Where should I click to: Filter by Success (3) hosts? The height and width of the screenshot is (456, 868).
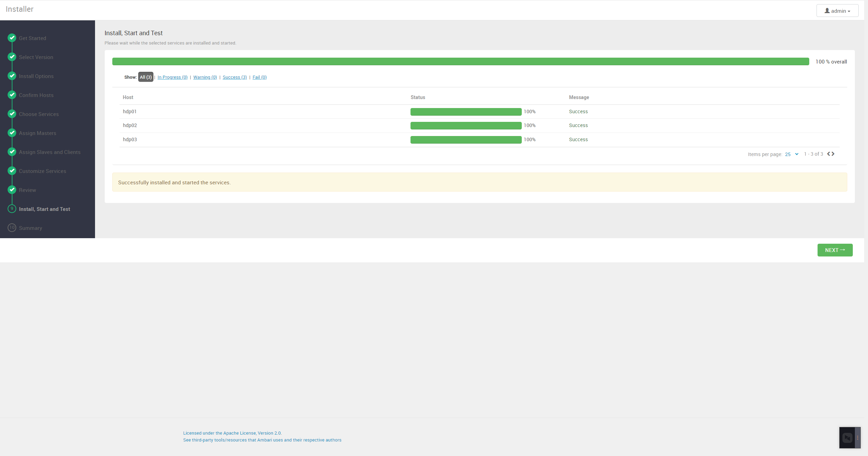click(x=235, y=77)
